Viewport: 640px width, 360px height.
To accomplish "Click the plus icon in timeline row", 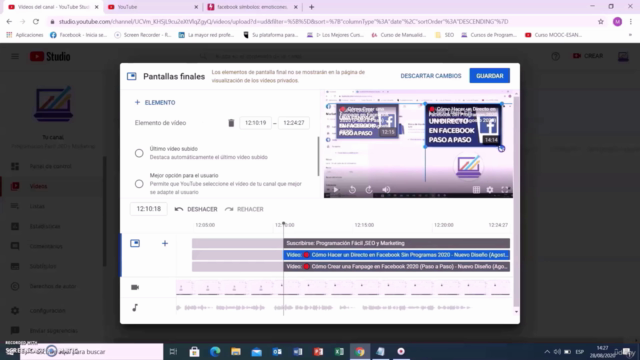I will pos(165,244).
